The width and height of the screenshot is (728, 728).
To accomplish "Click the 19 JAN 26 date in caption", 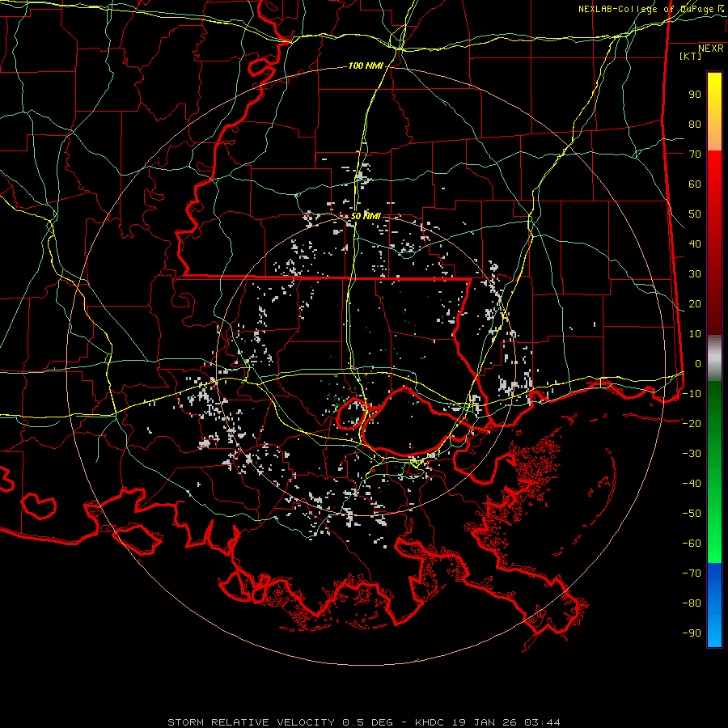I will (485, 722).
